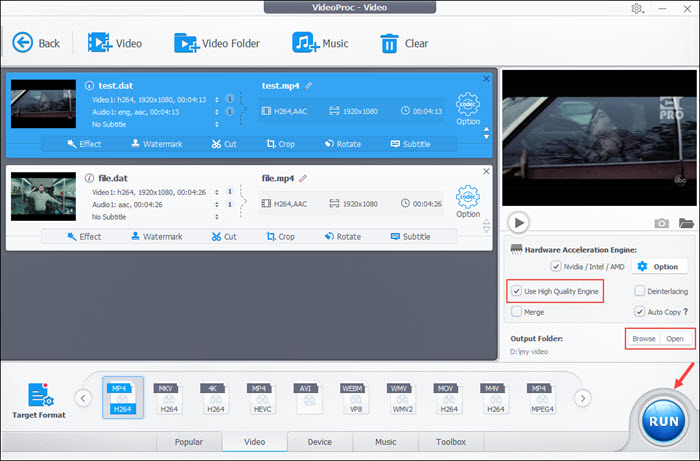Select 4K H264 format
Image resolution: width=700 pixels, height=461 pixels.
[x=216, y=398]
